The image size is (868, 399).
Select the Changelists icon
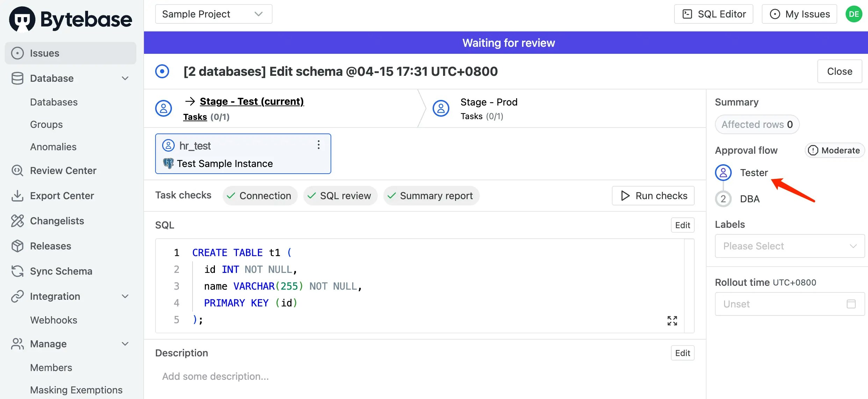click(x=17, y=220)
